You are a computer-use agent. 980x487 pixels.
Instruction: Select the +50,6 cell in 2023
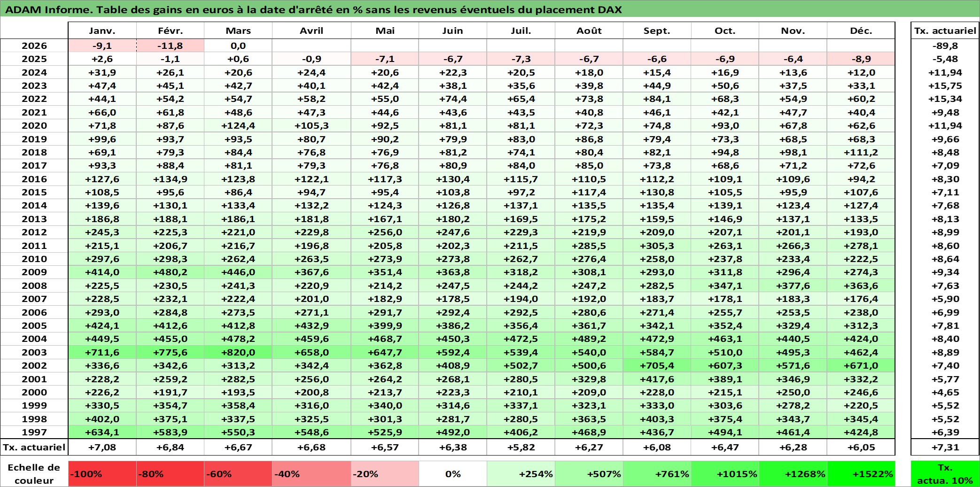[x=725, y=85]
